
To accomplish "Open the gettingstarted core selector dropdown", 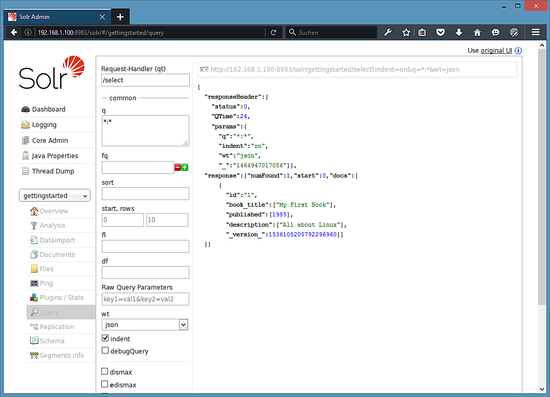I will [55, 196].
